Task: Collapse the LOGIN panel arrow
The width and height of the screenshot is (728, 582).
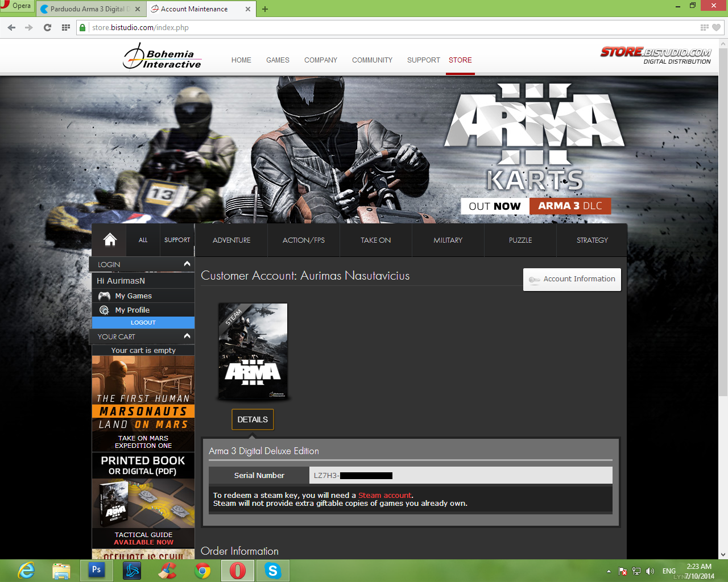Action: (187, 264)
